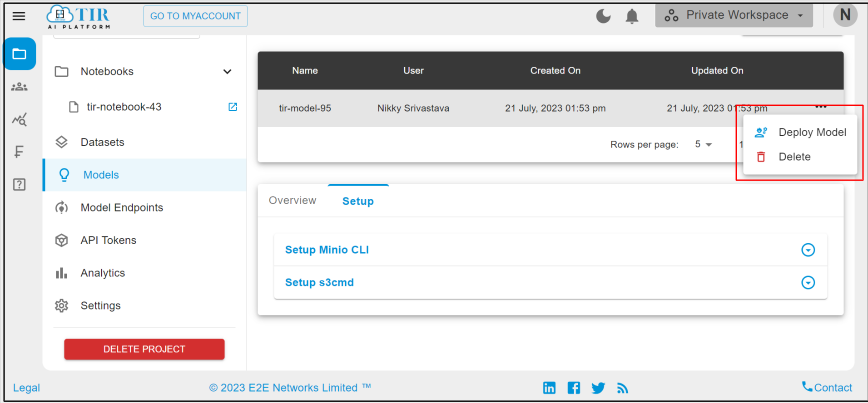Open the RSS feed icon in footer

click(623, 388)
